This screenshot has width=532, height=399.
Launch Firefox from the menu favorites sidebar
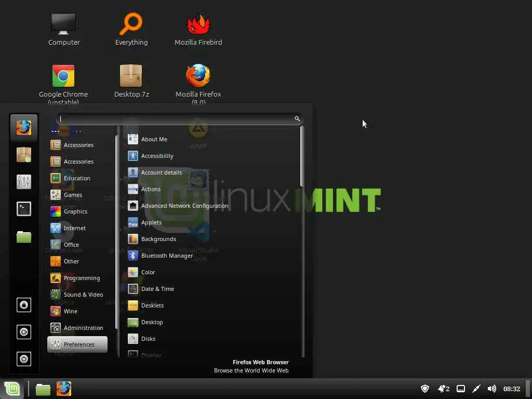pyautogui.click(x=24, y=128)
